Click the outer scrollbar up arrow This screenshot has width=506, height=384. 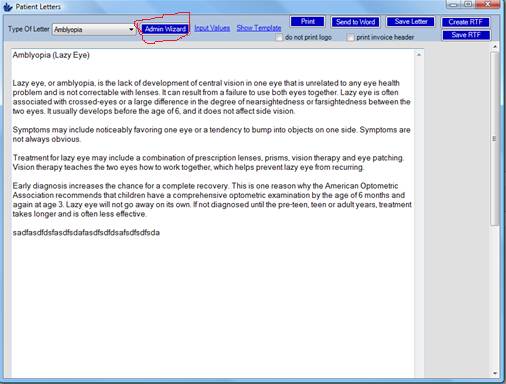coord(495,47)
